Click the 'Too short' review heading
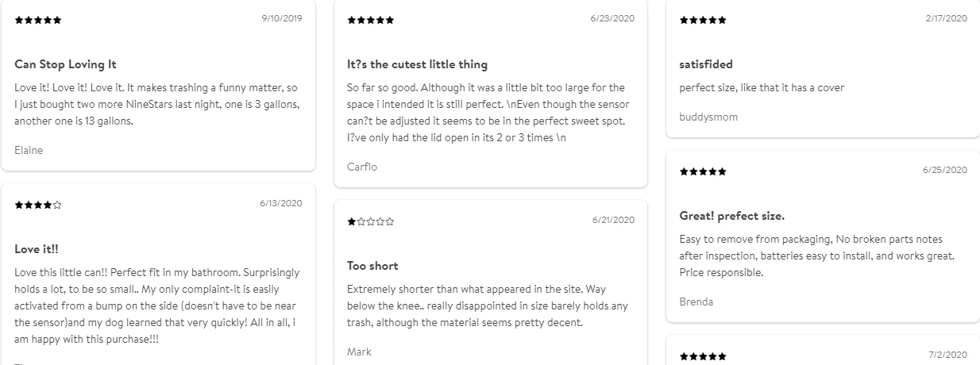 372,266
